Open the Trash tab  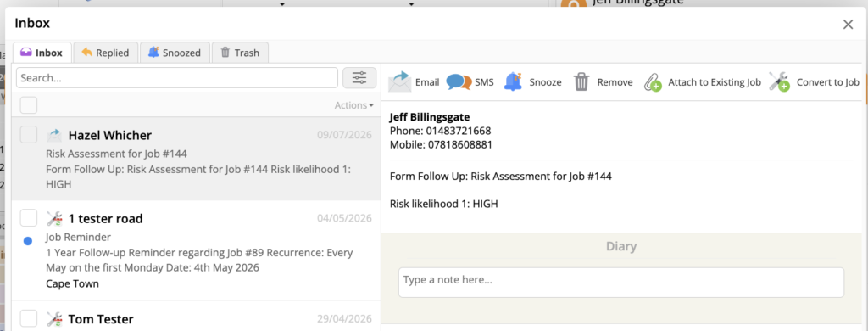240,53
